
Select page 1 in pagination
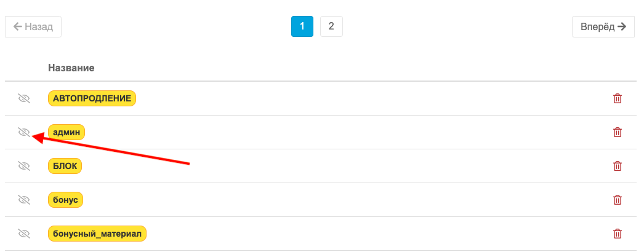tap(302, 26)
